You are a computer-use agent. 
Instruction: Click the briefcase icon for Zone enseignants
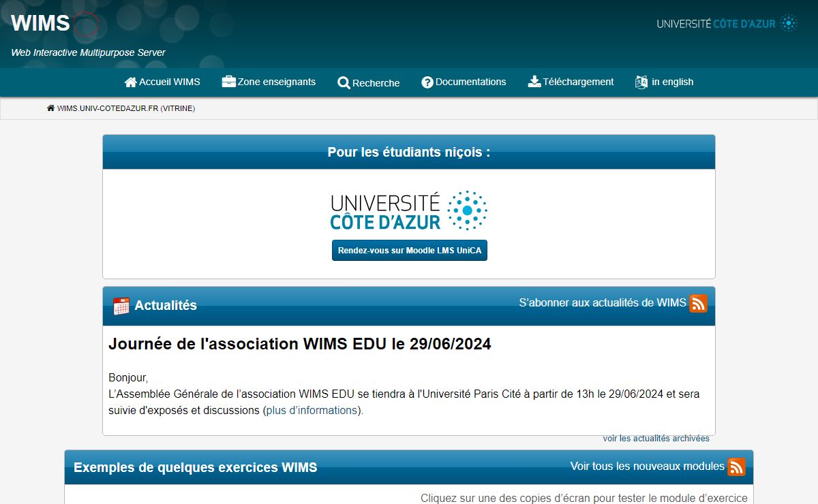229,82
